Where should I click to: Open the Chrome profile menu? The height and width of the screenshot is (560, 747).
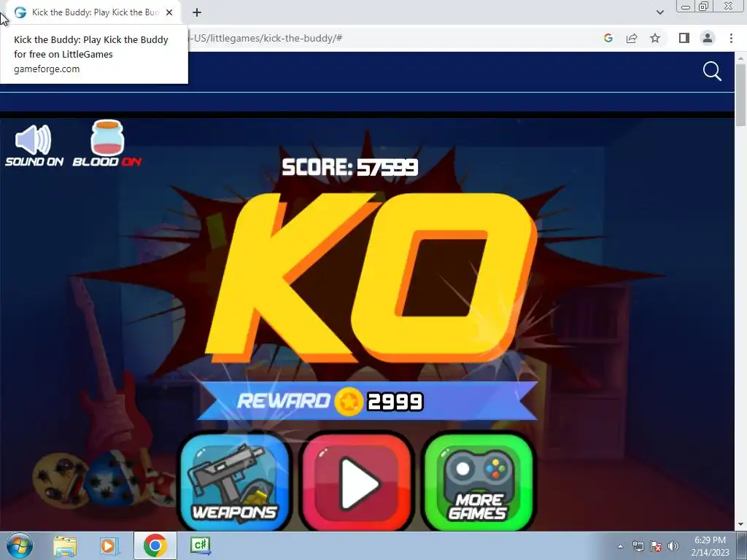point(708,38)
